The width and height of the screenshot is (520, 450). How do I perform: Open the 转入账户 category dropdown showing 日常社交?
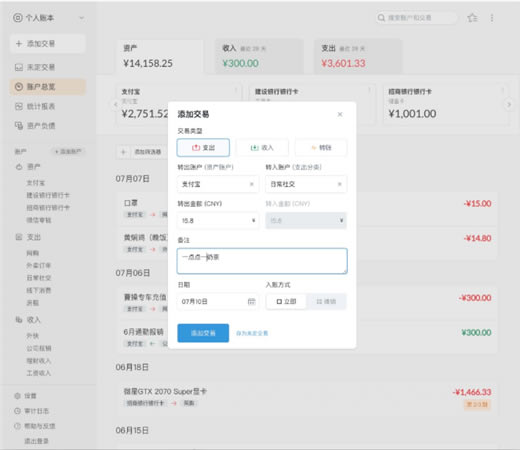[x=306, y=184]
